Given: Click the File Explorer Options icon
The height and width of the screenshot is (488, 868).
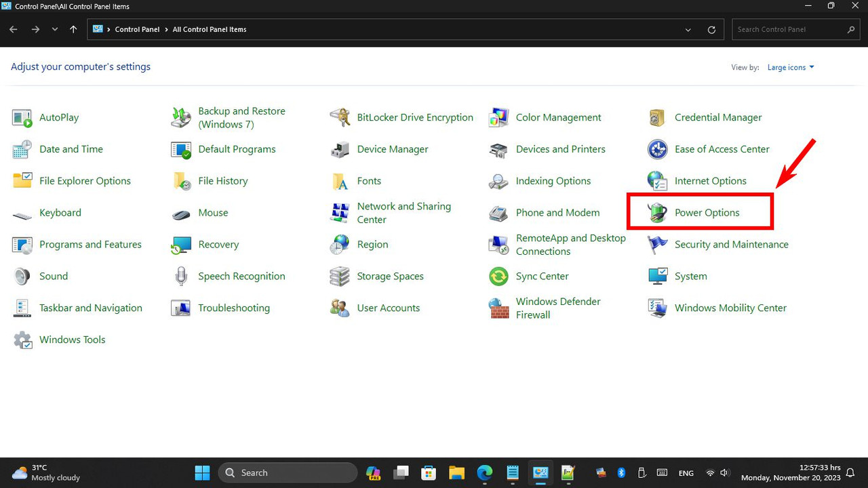Looking at the screenshot, I should point(22,181).
